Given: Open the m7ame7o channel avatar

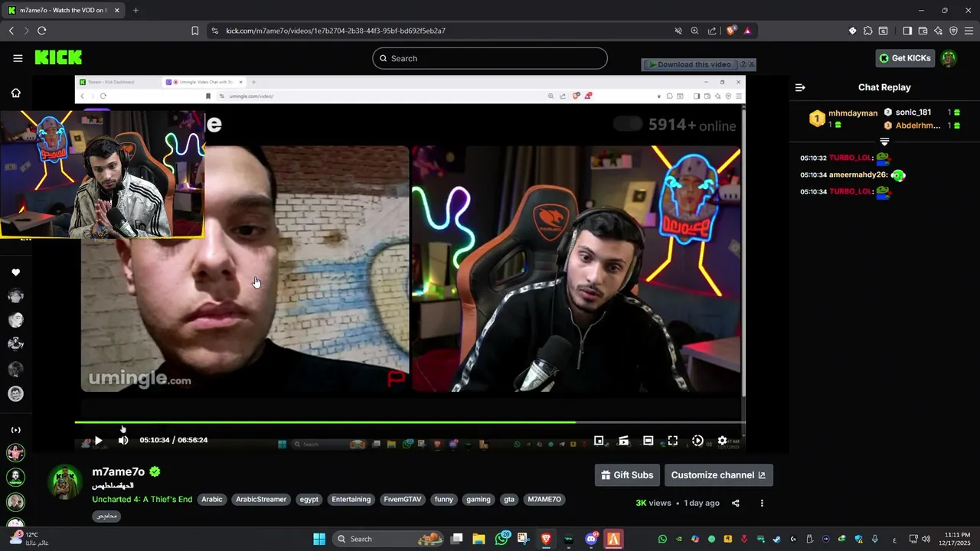Looking at the screenshot, I should point(65,483).
